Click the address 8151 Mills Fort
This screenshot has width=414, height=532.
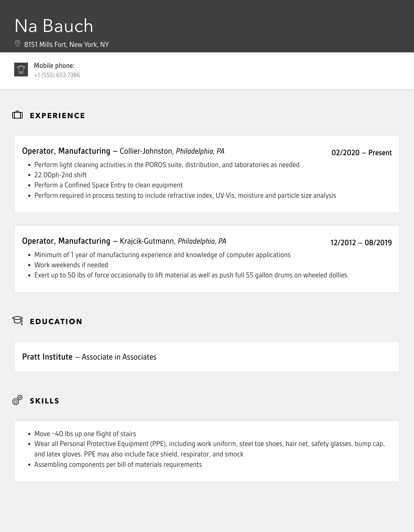pyautogui.click(x=66, y=45)
